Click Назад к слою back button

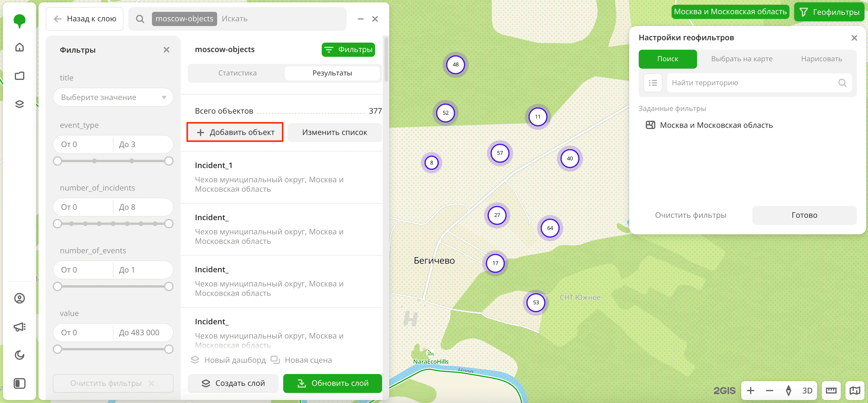pyautogui.click(x=84, y=19)
